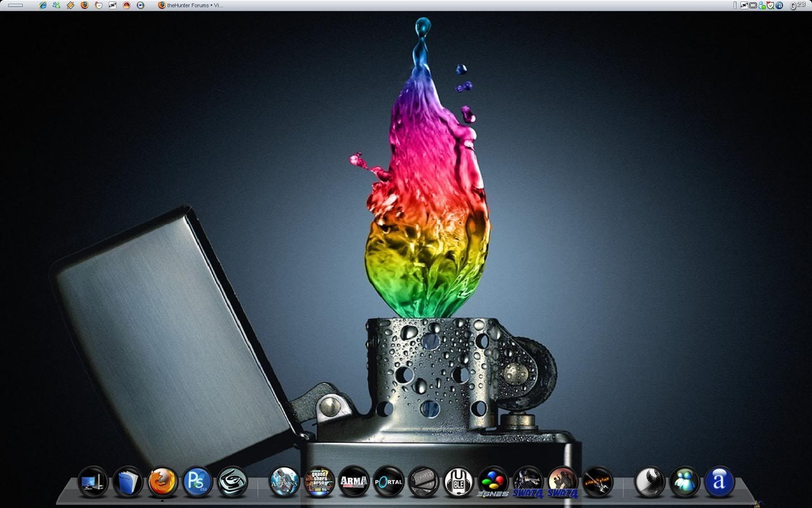
Task: Open My Computer from the dock
Action: [x=93, y=482]
